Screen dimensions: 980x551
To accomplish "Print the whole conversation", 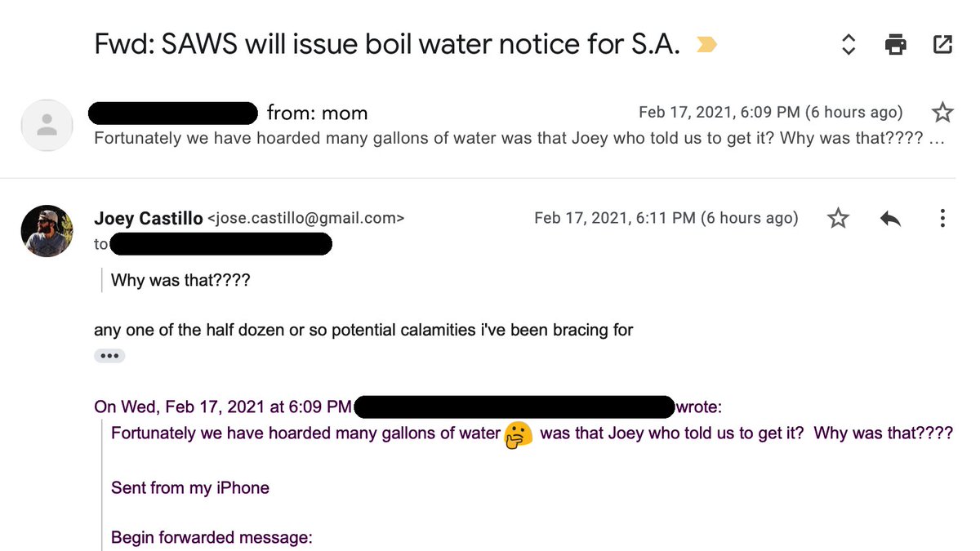I will pos(896,45).
